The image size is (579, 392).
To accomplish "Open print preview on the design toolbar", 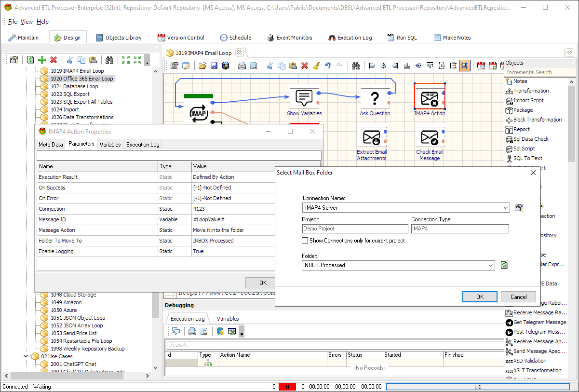I will click(x=253, y=65).
